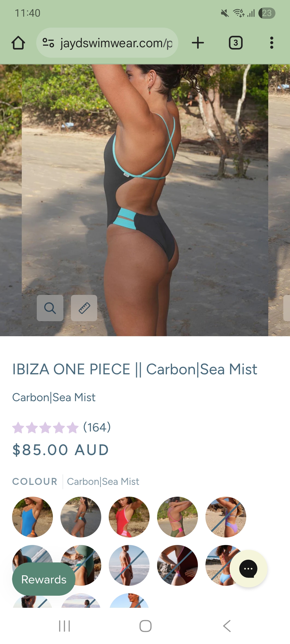
Task: Tap the magnifier zoom icon on photo
Action: tap(50, 308)
